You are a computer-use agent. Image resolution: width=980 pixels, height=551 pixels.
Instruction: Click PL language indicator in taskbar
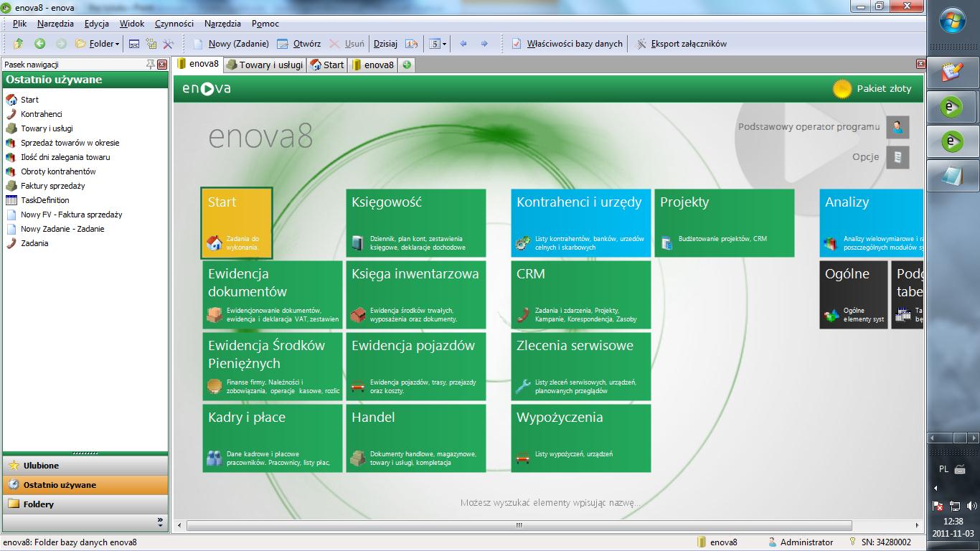[943, 469]
